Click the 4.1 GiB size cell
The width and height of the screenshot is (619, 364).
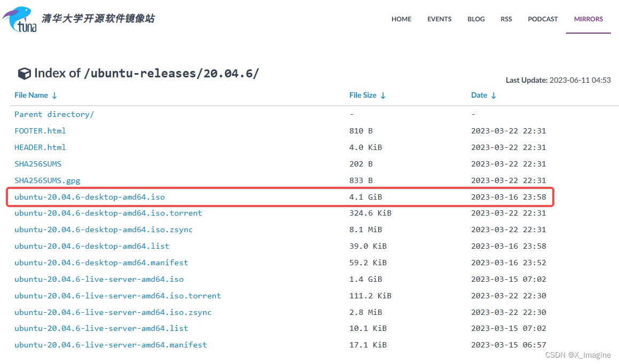365,197
